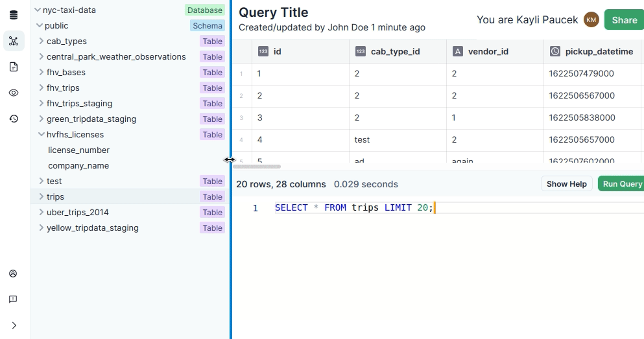
Task: Select the trips table in tree
Action: (55, 197)
